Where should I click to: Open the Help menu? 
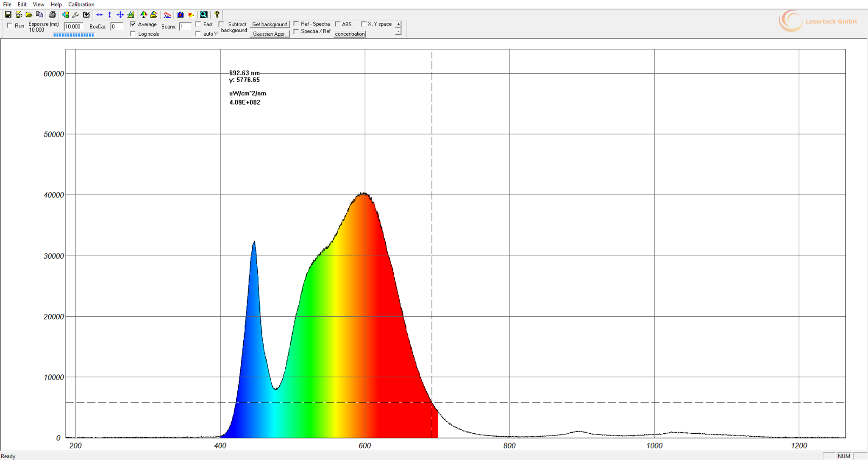(56, 4)
